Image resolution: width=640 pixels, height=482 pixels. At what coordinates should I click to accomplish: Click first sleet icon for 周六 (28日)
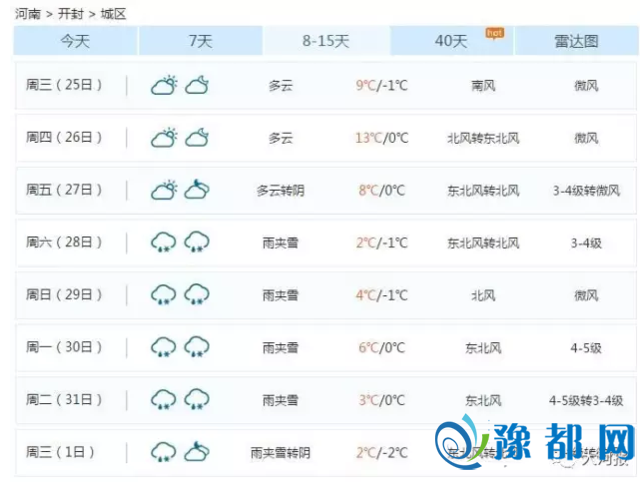[164, 242]
